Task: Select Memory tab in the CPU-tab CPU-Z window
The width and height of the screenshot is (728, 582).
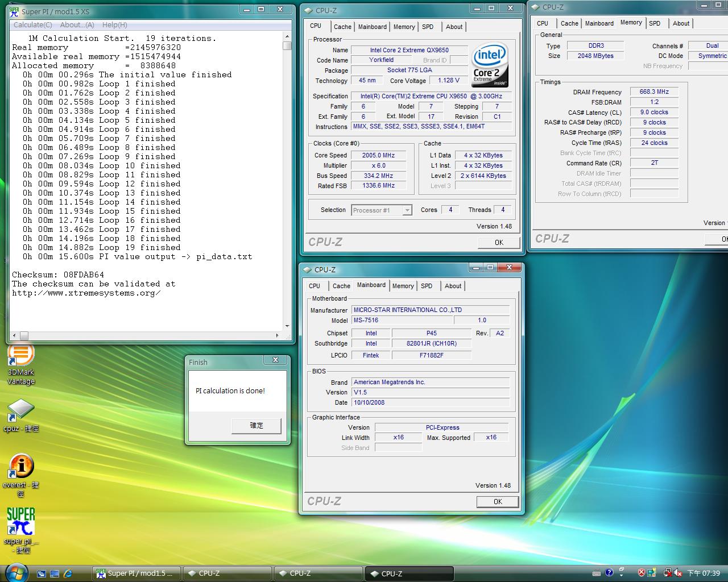Action: click(x=404, y=27)
